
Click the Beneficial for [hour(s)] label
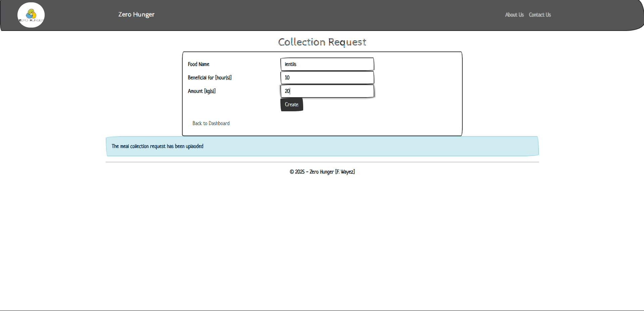click(210, 78)
